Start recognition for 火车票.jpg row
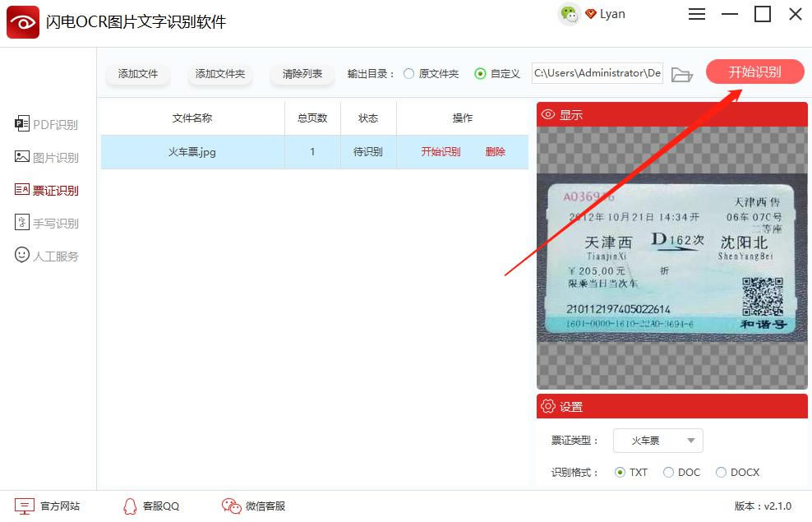812x522 pixels. (x=441, y=152)
